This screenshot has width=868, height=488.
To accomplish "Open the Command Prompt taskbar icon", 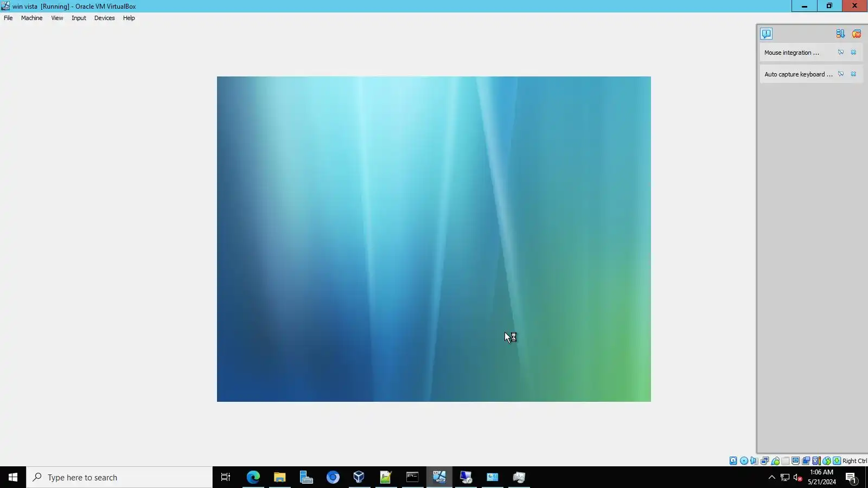I will [x=412, y=477].
